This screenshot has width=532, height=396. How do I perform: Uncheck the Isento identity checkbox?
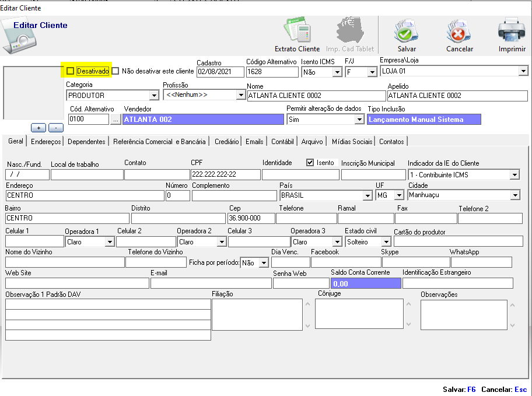pyautogui.click(x=310, y=163)
